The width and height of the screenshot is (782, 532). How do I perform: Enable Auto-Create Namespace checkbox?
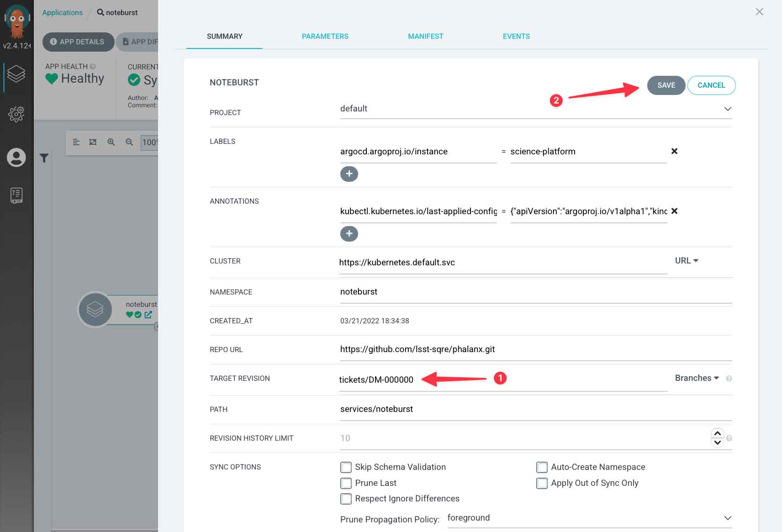(x=542, y=467)
